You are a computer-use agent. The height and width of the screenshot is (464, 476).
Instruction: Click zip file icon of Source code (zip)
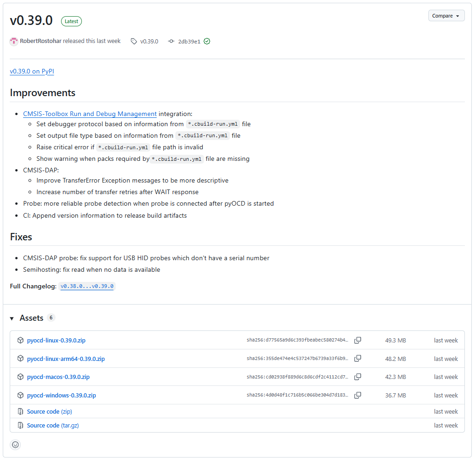point(20,411)
